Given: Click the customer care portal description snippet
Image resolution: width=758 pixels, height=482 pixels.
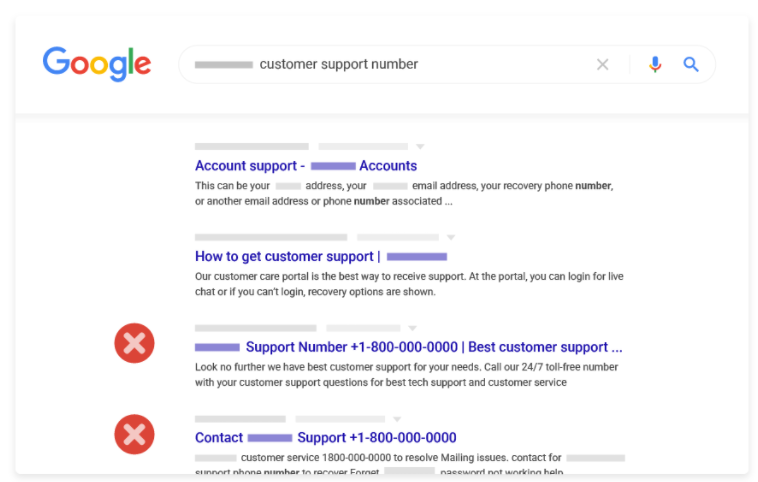Looking at the screenshot, I should tap(409, 284).
